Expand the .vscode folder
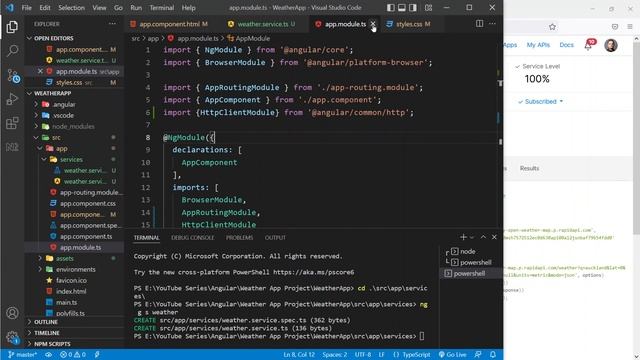Image resolution: width=640 pixels, height=360 pixels. [63, 116]
